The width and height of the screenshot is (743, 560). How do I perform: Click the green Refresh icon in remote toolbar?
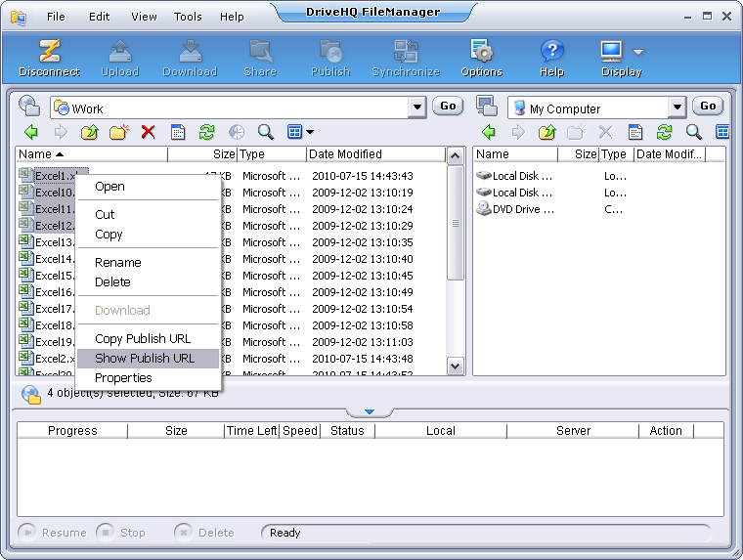pos(206,132)
